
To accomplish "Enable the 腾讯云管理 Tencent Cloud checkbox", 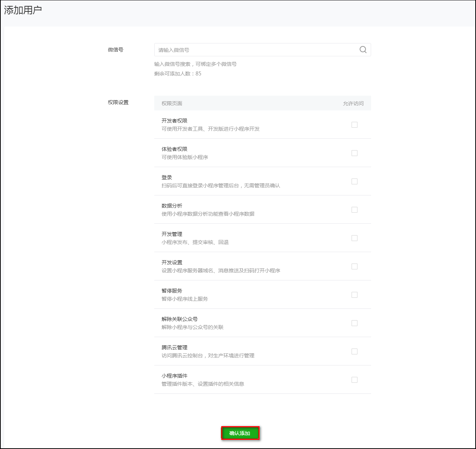I will [354, 351].
